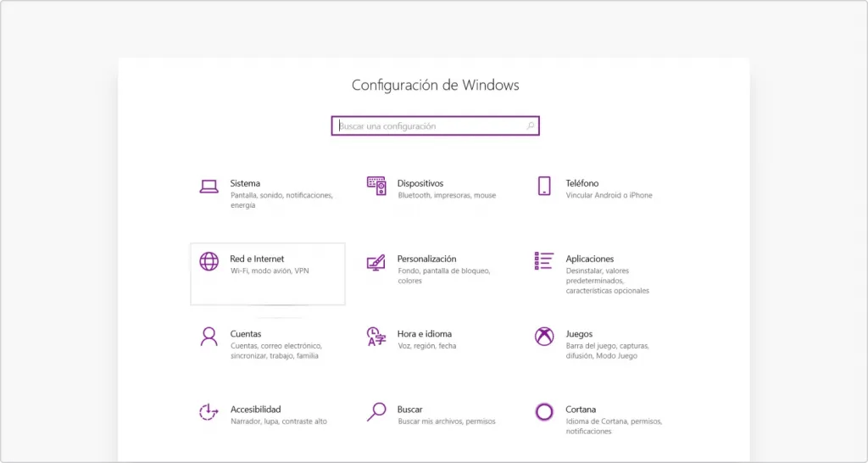Image resolution: width=868 pixels, height=463 pixels.
Task: Open the Cortana title
Action: coord(581,410)
